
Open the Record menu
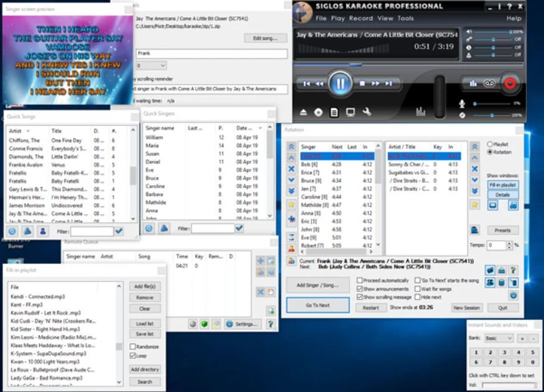[x=361, y=19]
